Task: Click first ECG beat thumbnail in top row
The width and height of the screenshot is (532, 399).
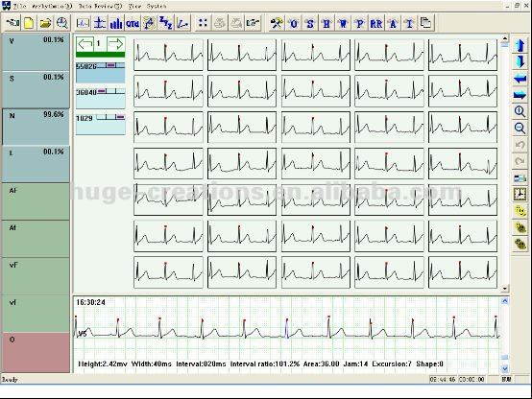Action: coord(168,55)
